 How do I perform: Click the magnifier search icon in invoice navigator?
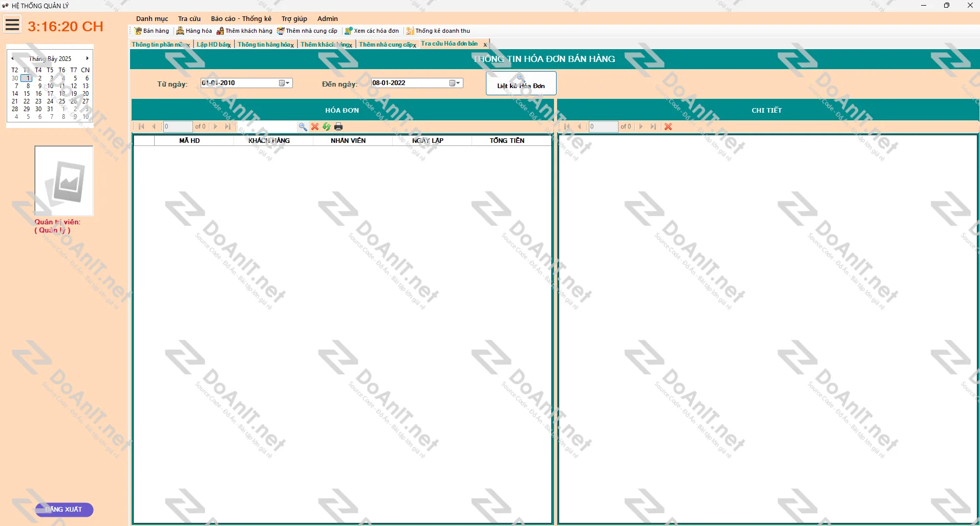[303, 127]
